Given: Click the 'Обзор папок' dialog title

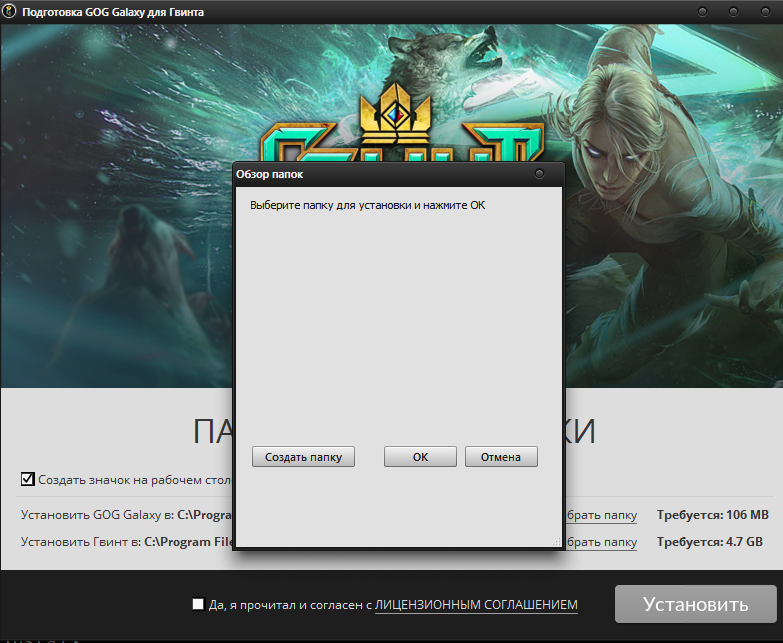Looking at the screenshot, I should [270, 174].
